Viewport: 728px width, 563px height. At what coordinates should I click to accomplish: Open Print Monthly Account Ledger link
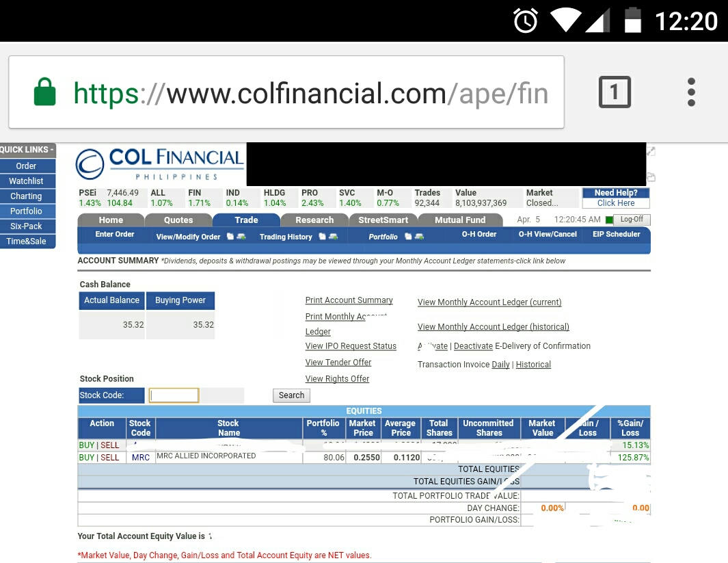[346, 324]
